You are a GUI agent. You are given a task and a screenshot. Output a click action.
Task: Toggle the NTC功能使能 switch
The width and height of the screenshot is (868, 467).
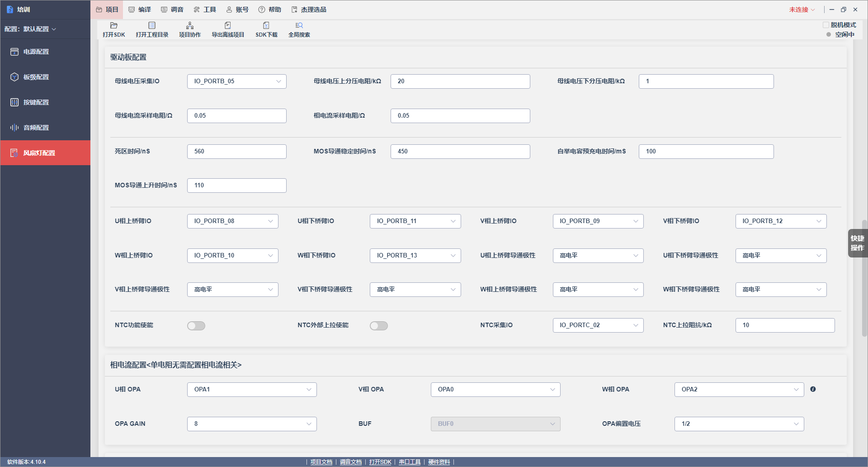coord(196,326)
